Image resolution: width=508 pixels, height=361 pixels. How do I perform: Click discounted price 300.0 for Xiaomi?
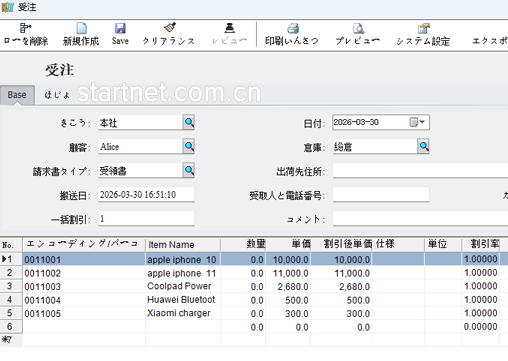341,313
